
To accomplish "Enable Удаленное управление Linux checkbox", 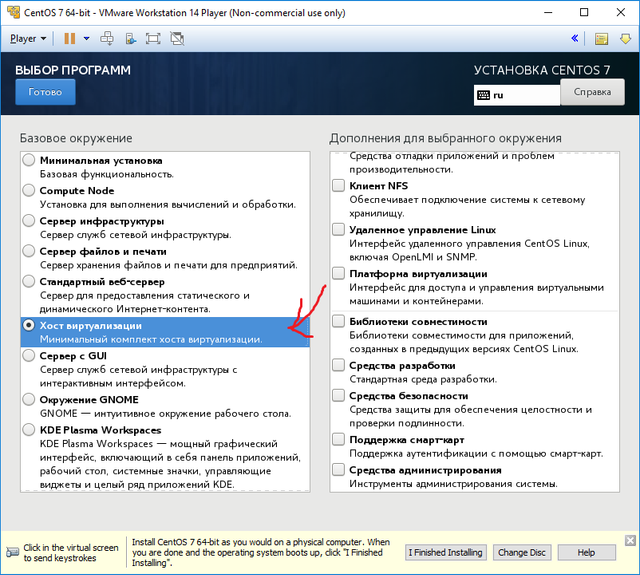I will pyautogui.click(x=338, y=229).
